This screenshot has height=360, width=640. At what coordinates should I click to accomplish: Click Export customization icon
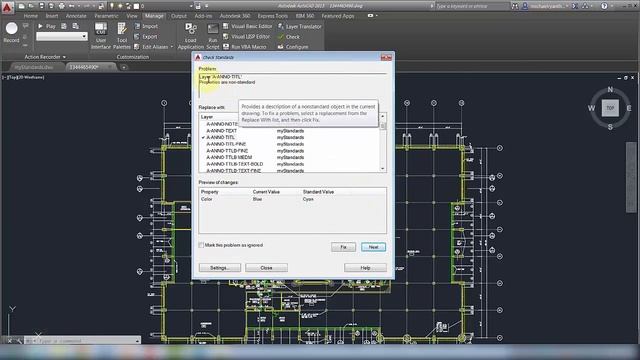(137, 36)
